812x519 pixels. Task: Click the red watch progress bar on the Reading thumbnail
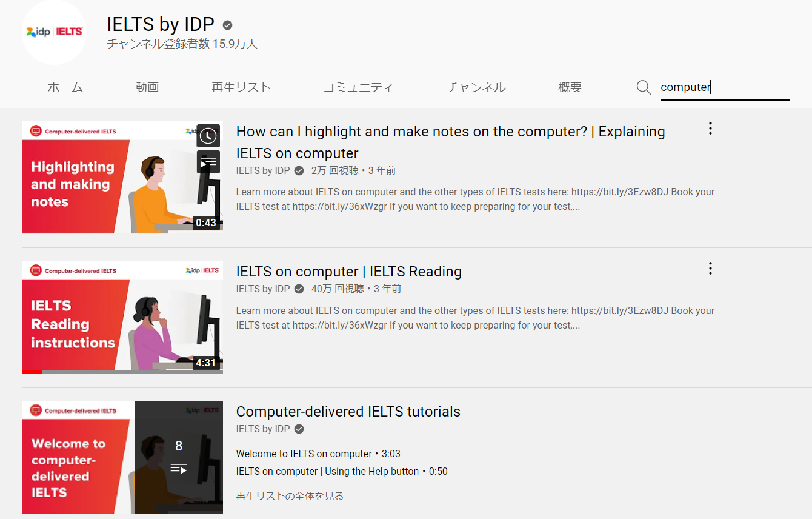coord(32,372)
